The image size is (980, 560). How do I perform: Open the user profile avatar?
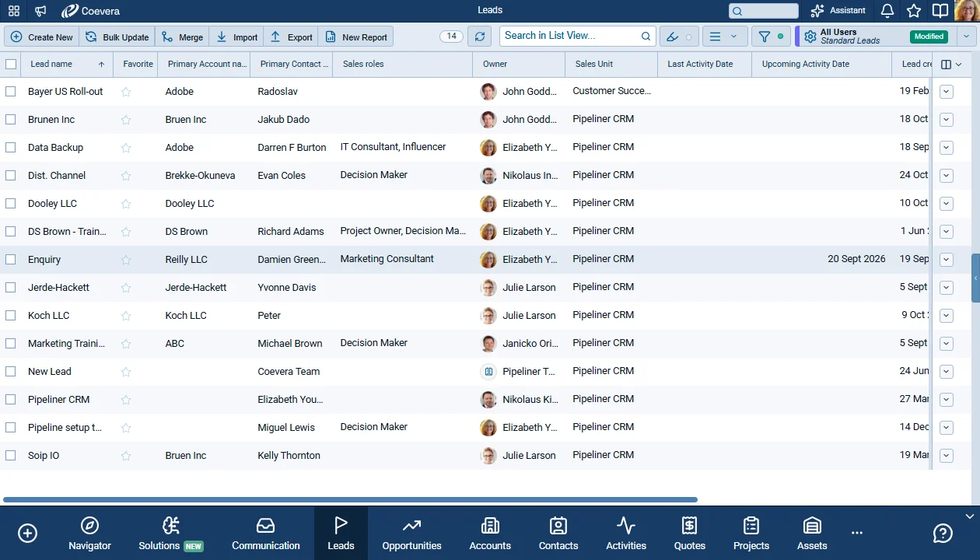pos(968,11)
